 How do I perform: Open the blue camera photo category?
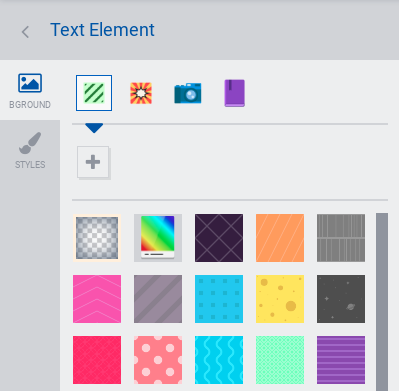(188, 93)
